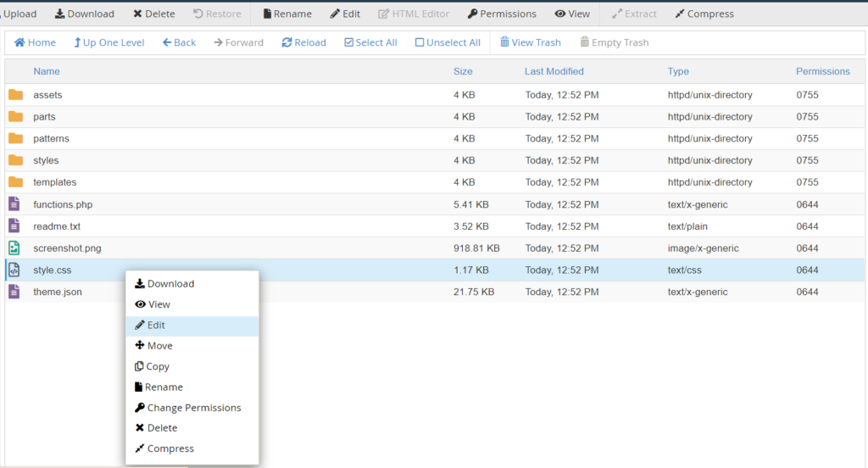Choose Edit from the context menu
Image resolution: width=868 pixels, height=468 pixels.
click(x=192, y=325)
